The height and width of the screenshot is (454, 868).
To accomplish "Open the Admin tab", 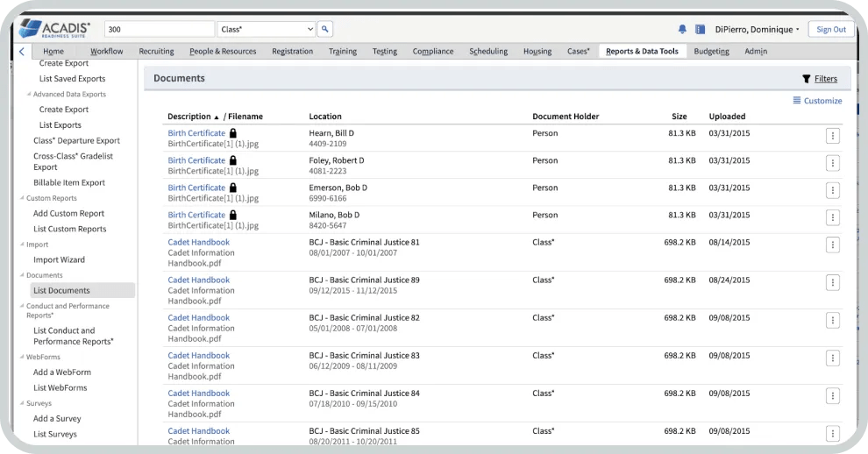I will (756, 51).
